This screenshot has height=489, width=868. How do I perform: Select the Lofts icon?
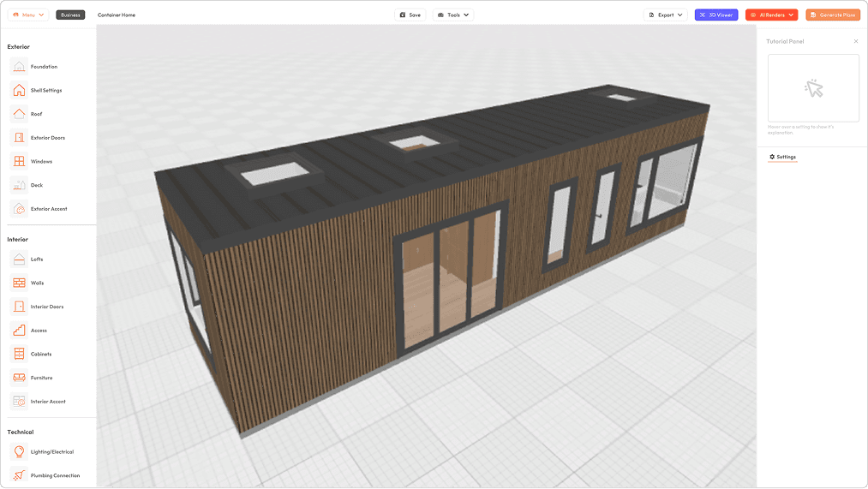[x=19, y=259]
